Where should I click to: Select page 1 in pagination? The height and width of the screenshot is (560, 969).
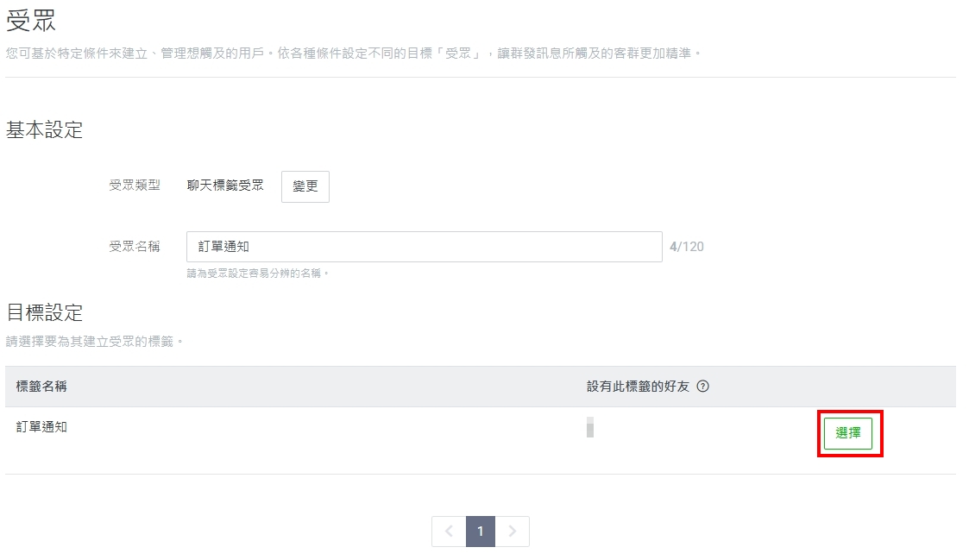coord(481,532)
